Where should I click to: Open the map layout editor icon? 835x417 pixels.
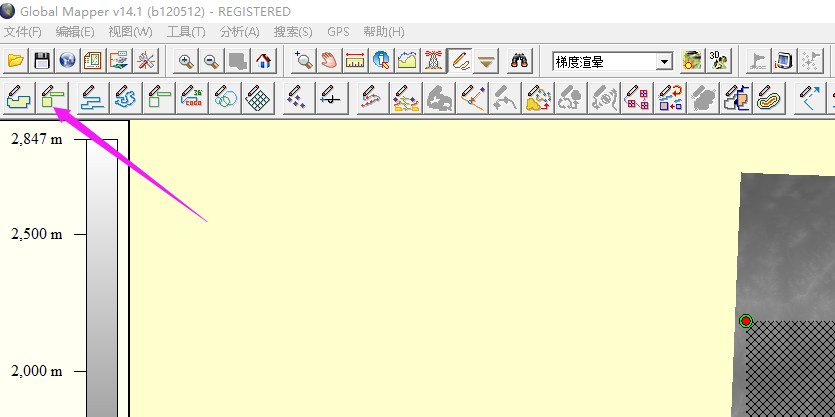coord(93,61)
